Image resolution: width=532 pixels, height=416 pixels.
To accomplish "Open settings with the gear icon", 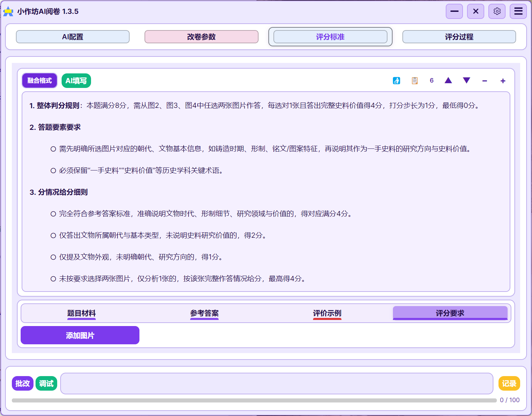I will 497,11.
